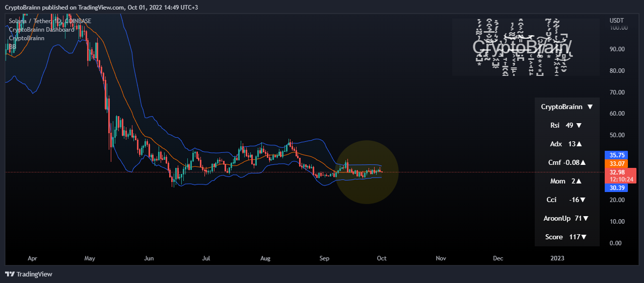Click the 35.75 upper band price label
The image size is (644, 283).
(617, 155)
